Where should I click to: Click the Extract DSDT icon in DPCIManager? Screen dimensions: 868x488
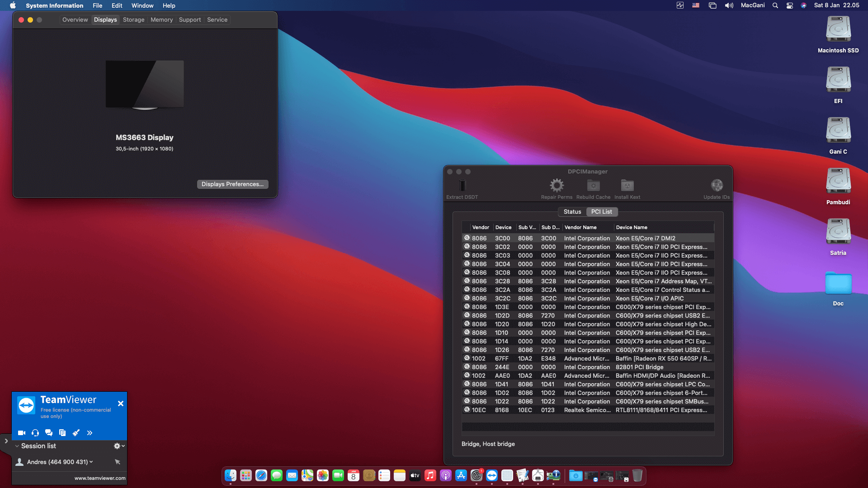point(462,186)
